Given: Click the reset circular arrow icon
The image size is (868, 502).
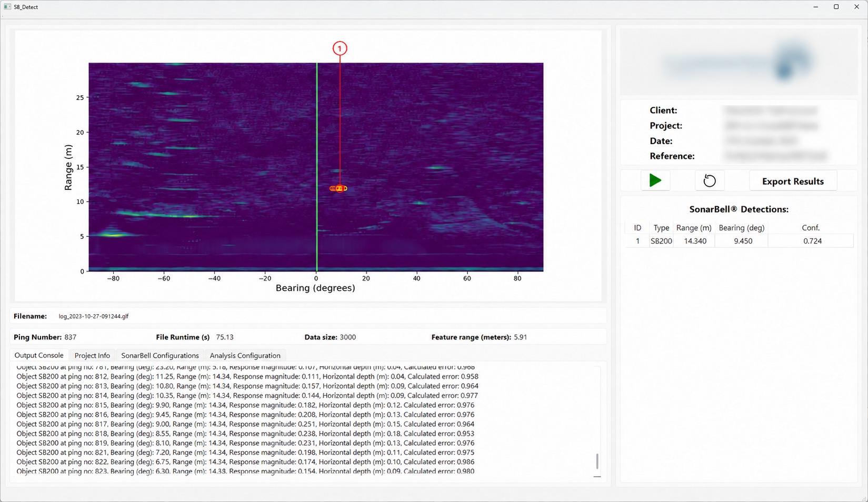Looking at the screenshot, I should (710, 180).
